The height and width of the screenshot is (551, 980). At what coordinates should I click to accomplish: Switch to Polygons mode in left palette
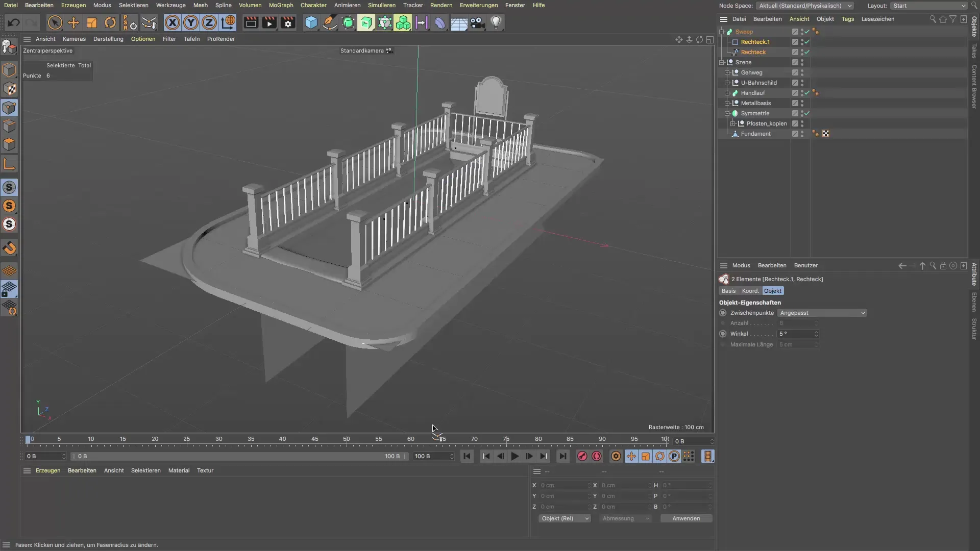[x=9, y=144]
